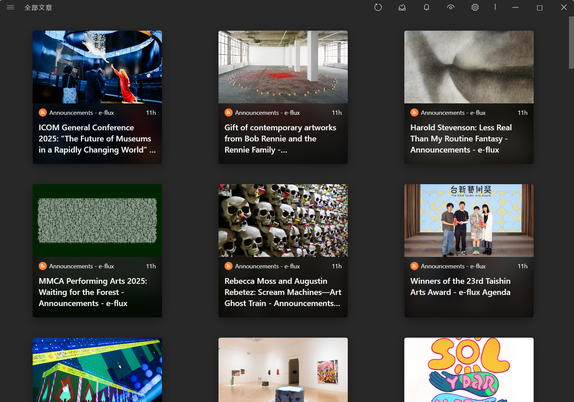The height and width of the screenshot is (402, 574).
Task: Open Rebecca Moss and Augustin Rebetez article title
Action: [283, 292]
